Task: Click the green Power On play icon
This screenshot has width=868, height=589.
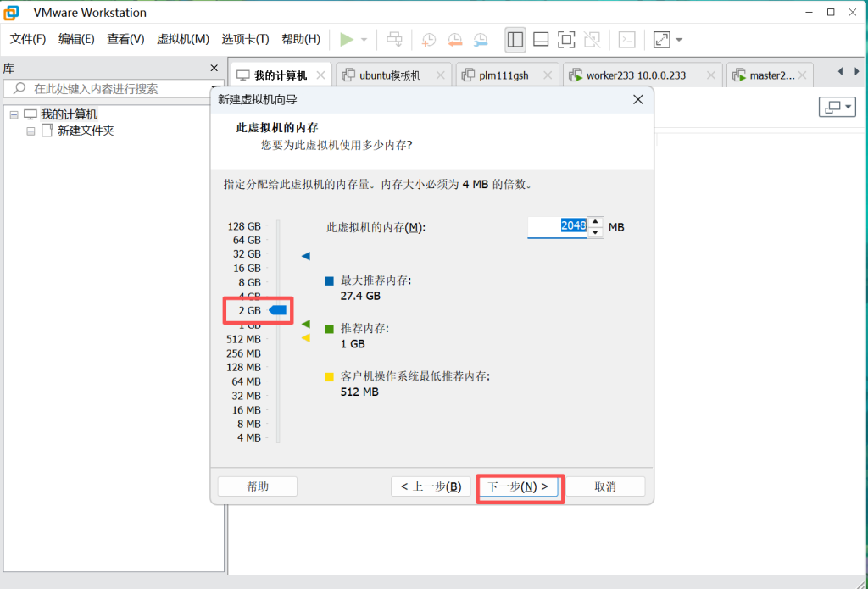Action: [346, 40]
